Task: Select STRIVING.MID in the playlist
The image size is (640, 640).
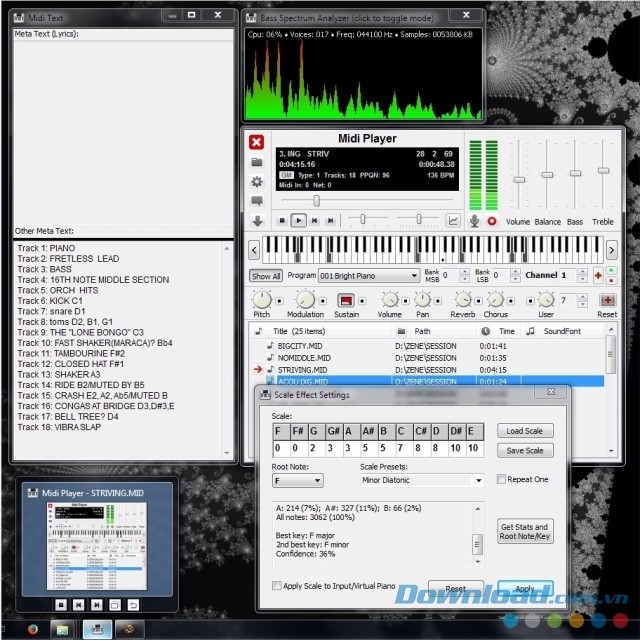Action: pyautogui.click(x=302, y=370)
